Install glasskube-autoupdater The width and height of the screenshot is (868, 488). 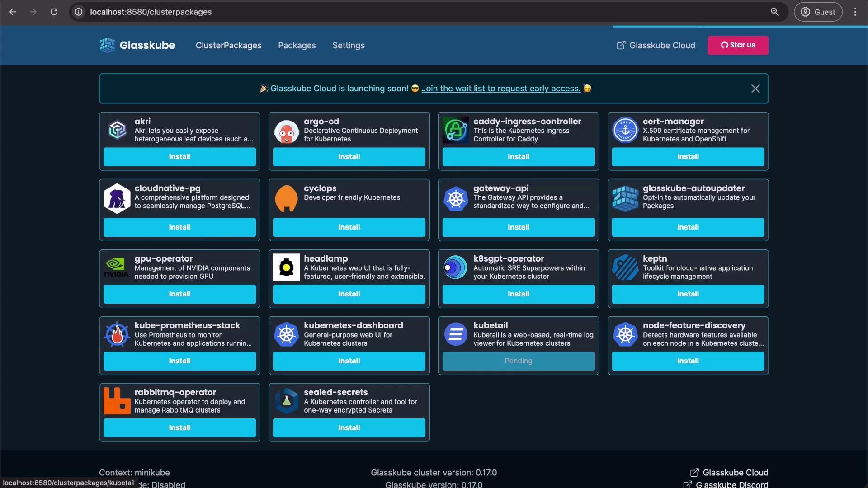(x=688, y=227)
